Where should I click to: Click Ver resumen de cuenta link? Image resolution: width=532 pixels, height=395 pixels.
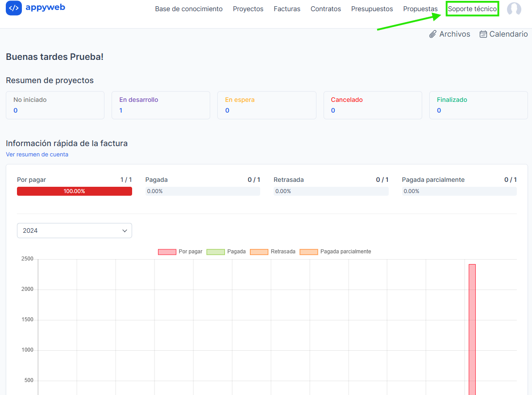tap(37, 155)
